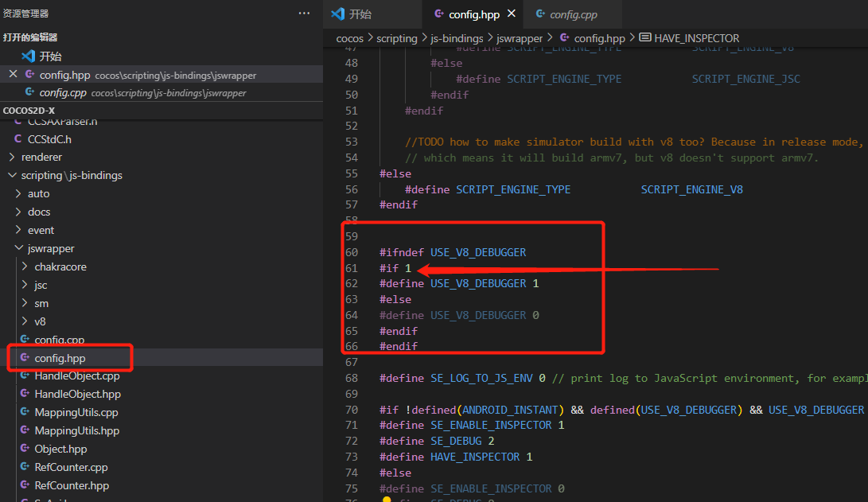Screen dimensions: 868x502
Task: Expand the chakracore folder
Action: pos(60,267)
